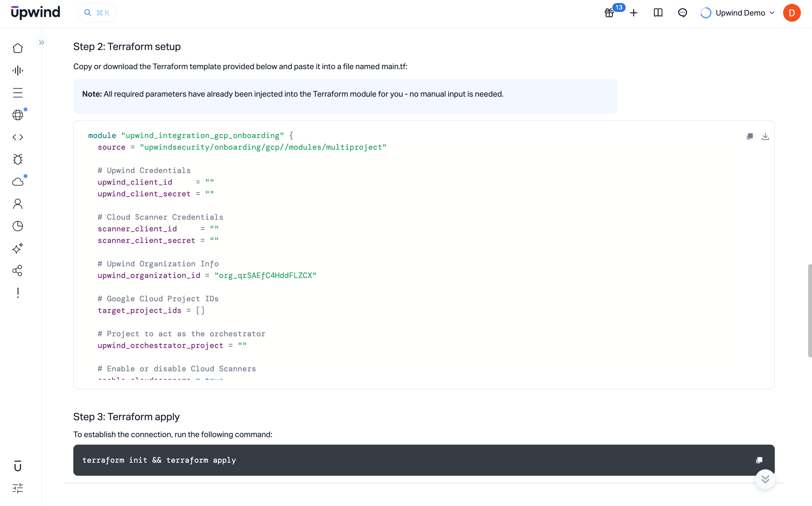Click the 'Step 3: Terraform apply' heading
The image size is (812, 506).
[126, 417]
